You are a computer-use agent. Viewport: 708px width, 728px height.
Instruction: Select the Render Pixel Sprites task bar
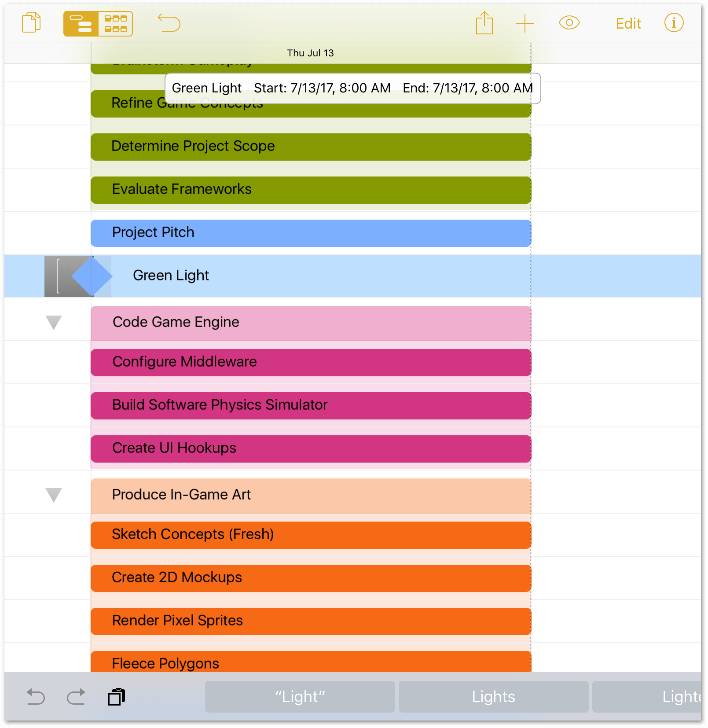tap(311, 621)
